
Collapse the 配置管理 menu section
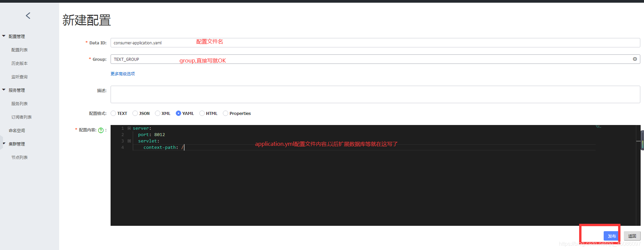coord(4,36)
